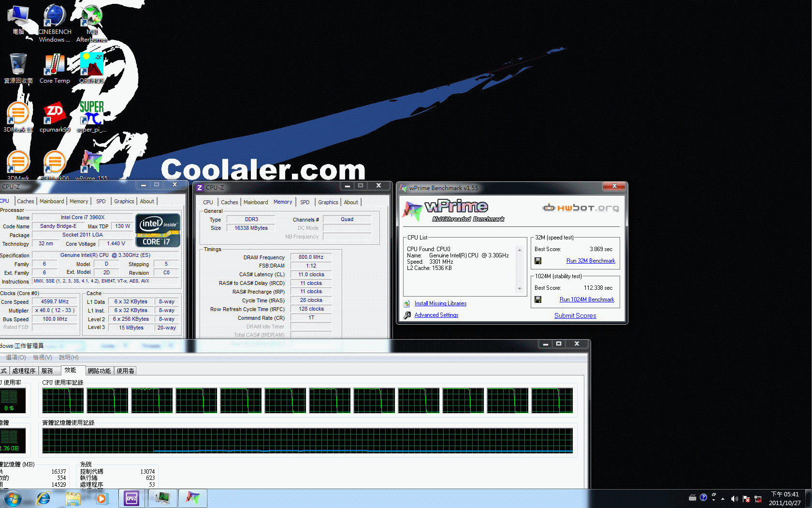812x508 pixels.
Task: Click the Submit Scores link in wPrime
Action: coord(575,315)
